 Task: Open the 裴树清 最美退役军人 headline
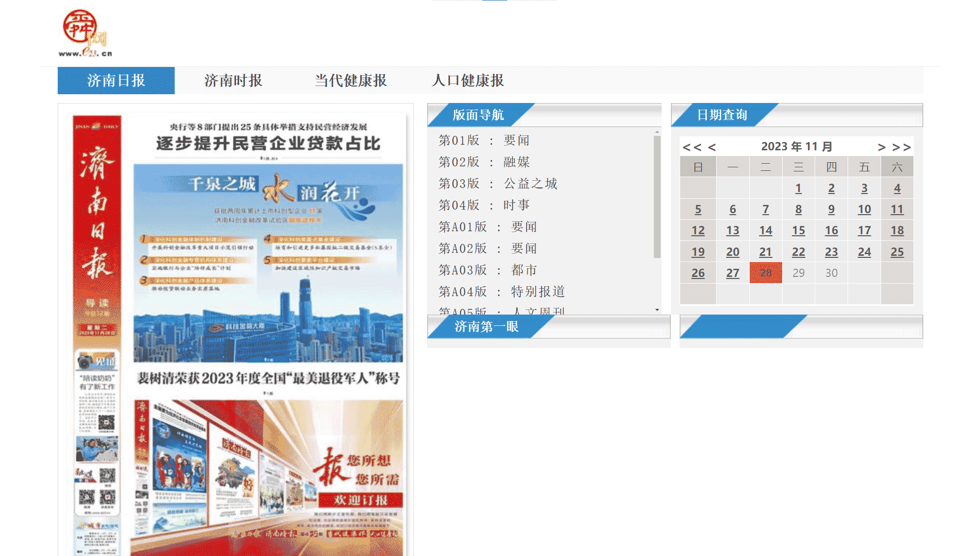click(268, 378)
